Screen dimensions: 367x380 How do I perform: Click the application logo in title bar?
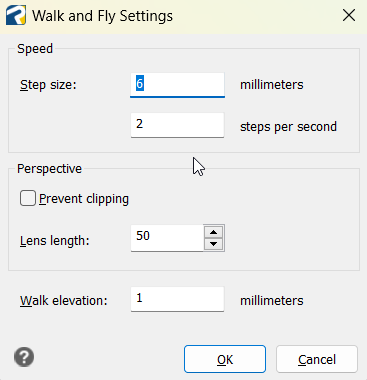pyautogui.click(x=16, y=16)
